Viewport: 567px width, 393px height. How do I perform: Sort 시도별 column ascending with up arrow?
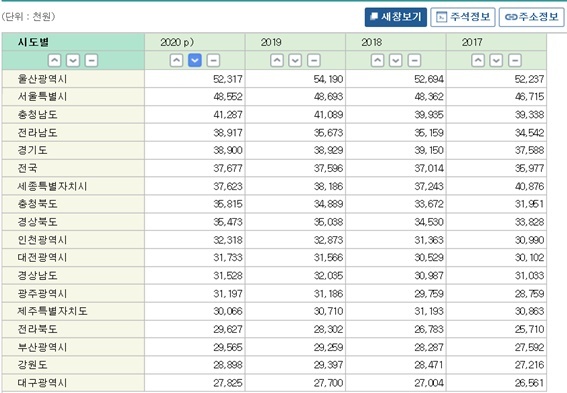[55, 60]
